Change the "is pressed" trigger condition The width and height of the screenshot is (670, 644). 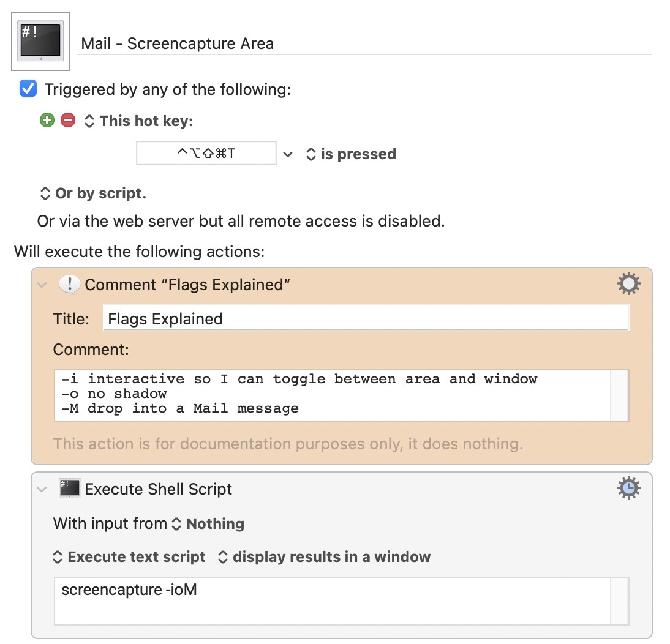(351, 154)
